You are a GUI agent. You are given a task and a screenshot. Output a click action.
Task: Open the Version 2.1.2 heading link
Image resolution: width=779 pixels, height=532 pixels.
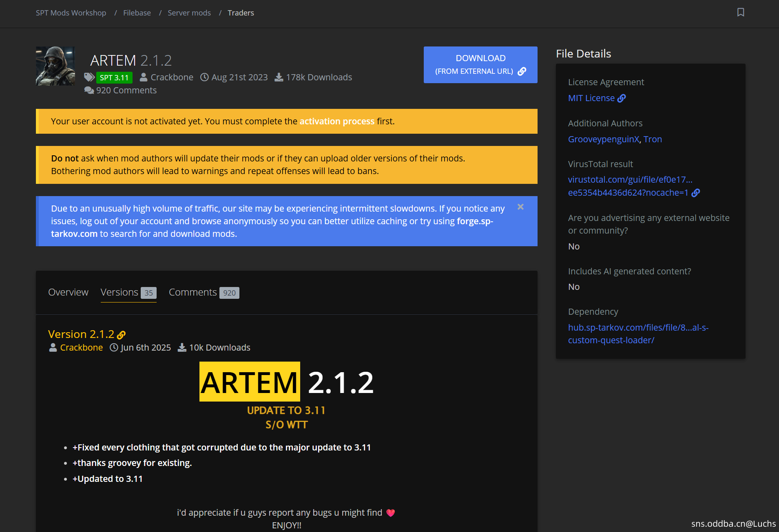[81, 334]
